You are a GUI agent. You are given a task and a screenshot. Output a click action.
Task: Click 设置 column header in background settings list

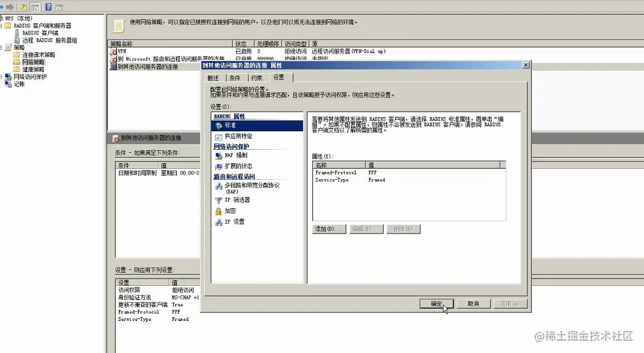pyautogui.click(x=143, y=282)
